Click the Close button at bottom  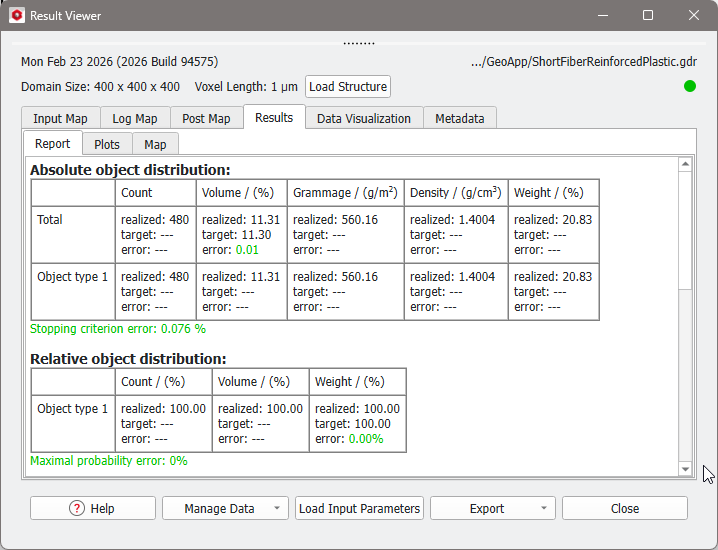pos(625,508)
